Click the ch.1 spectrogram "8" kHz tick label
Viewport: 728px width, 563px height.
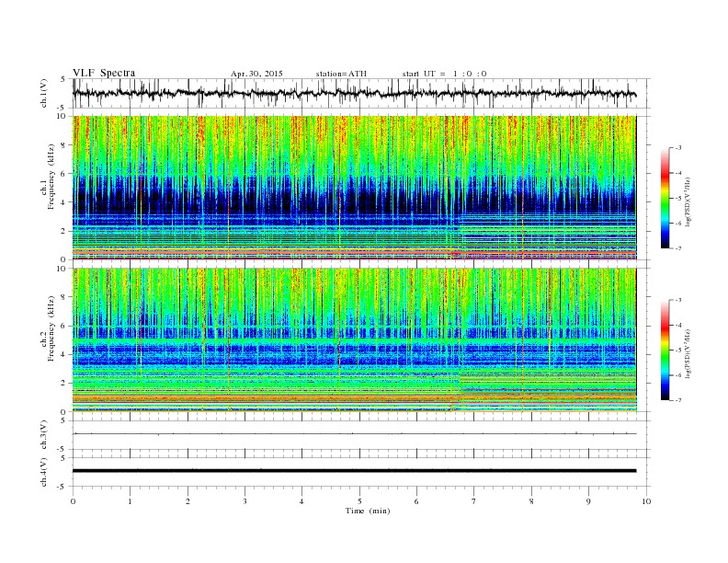point(63,145)
